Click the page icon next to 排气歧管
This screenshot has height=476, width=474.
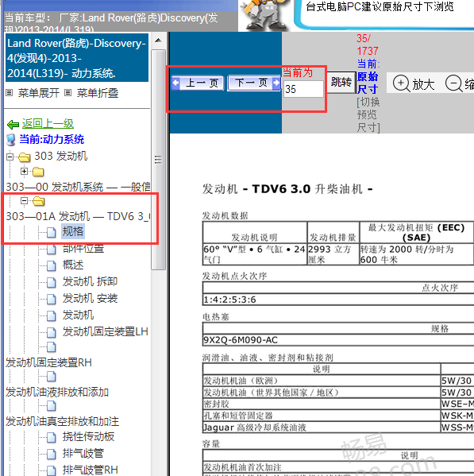tap(52, 454)
